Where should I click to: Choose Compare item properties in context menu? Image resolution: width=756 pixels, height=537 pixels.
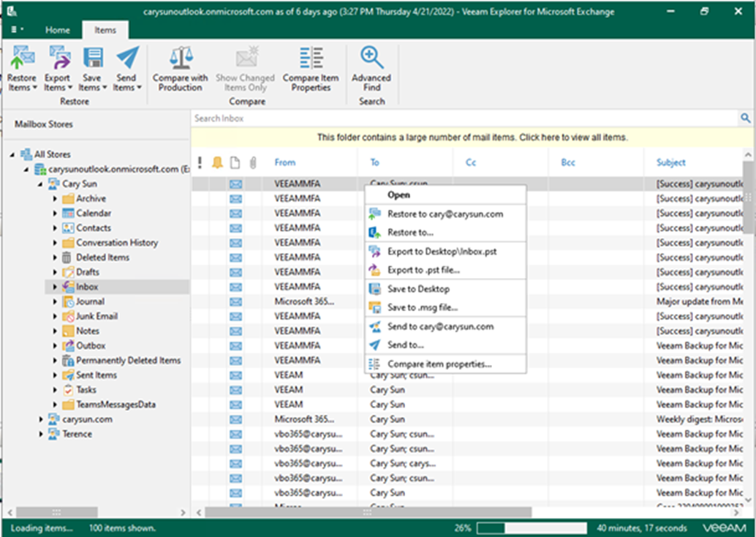pyautogui.click(x=445, y=364)
